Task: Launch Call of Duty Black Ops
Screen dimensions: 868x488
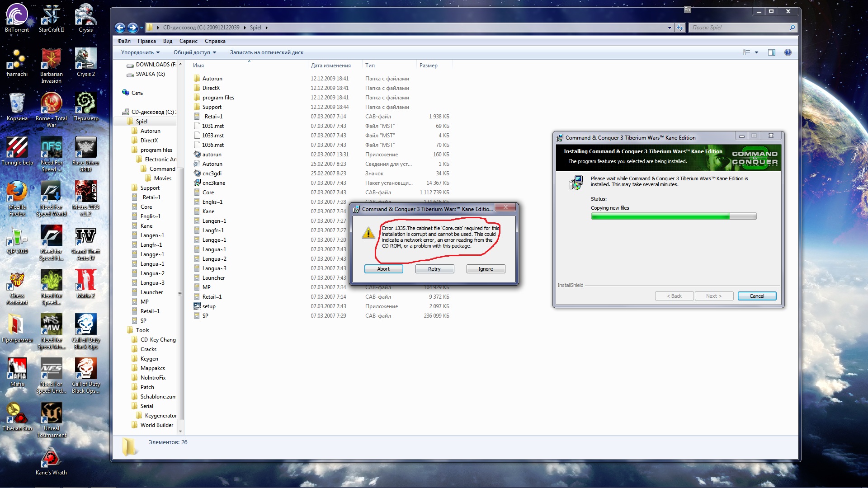Action: click(85, 331)
